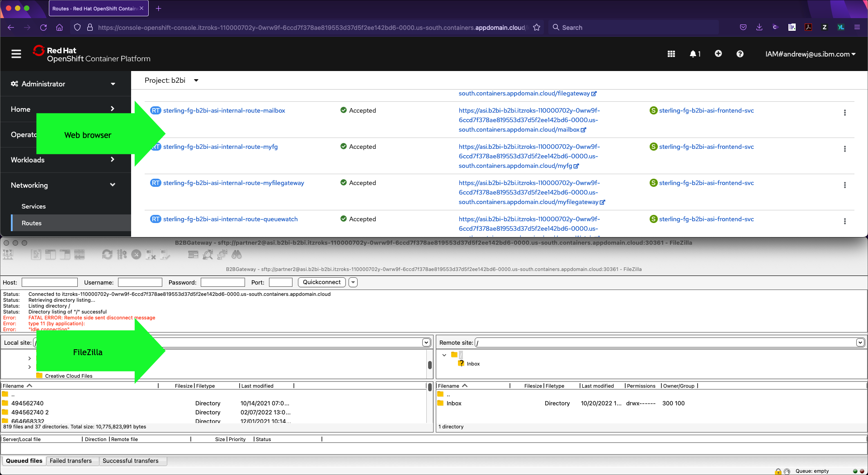Image resolution: width=868 pixels, height=475 pixels.
Task: Open browser downloads icon
Action: pyautogui.click(x=759, y=27)
